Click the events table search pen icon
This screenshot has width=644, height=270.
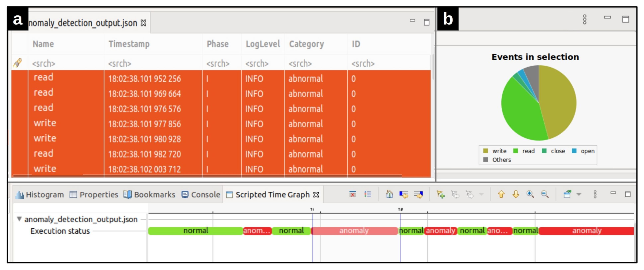(x=17, y=63)
